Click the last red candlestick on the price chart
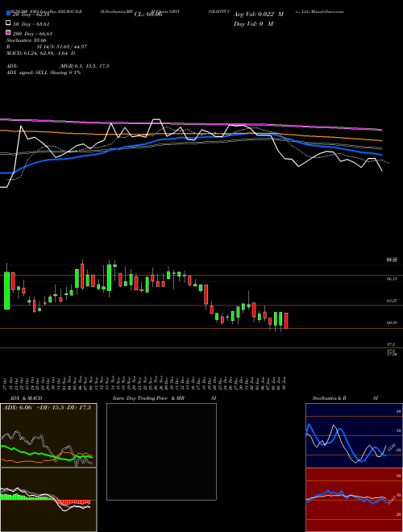403x532 pixels. (x=286, y=321)
